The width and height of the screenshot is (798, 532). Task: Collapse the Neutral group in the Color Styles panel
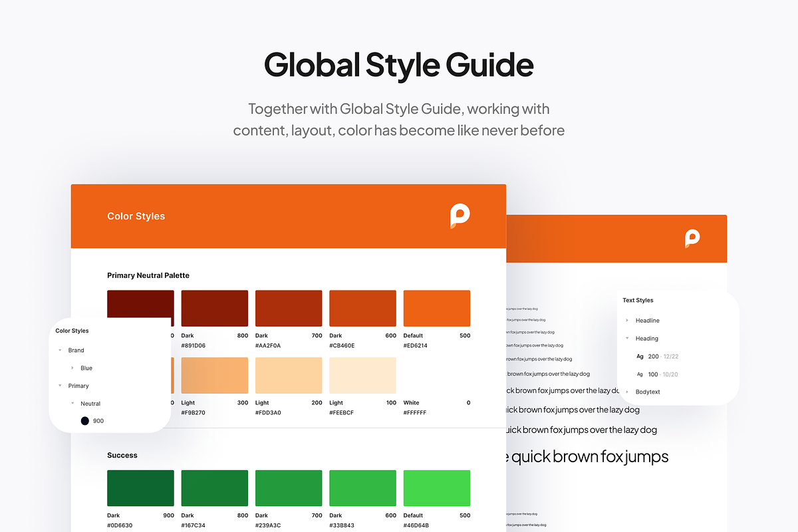click(x=72, y=404)
